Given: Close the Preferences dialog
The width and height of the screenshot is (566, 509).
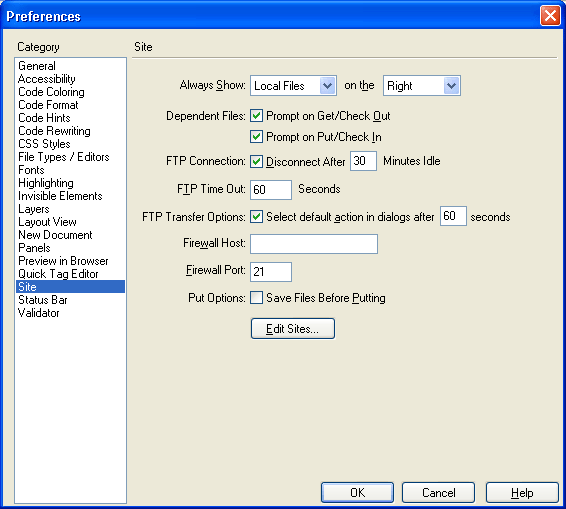Looking at the screenshot, I should [550, 16].
